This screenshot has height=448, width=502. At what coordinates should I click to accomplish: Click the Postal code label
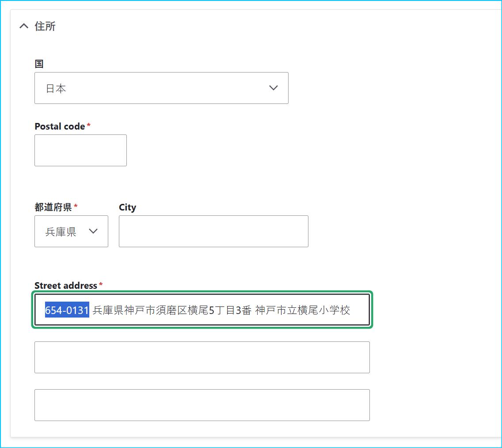(x=60, y=126)
